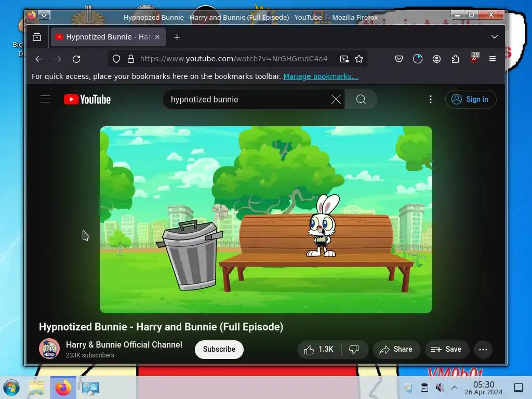Open Firefox account menu
Image resolution: width=532 pixels, height=399 pixels.
coord(436,59)
